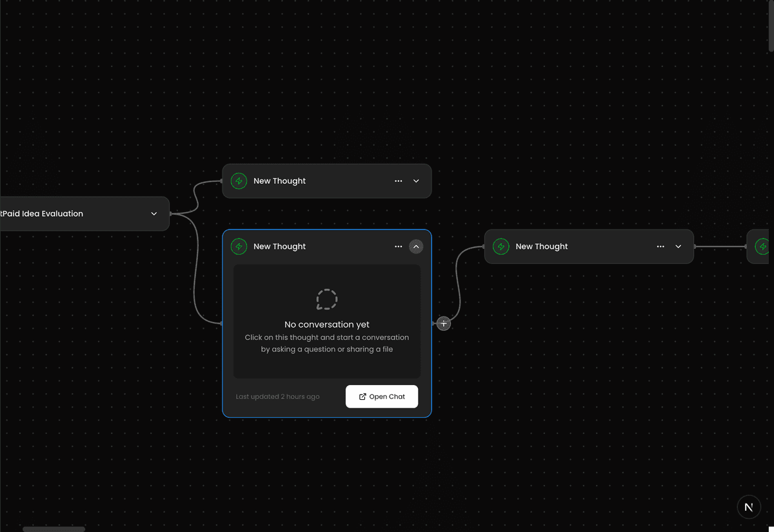This screenshot has height=532, width=774.
Task: Open the ellipsis menu on the right New Thought node
Action: [660, 246]
